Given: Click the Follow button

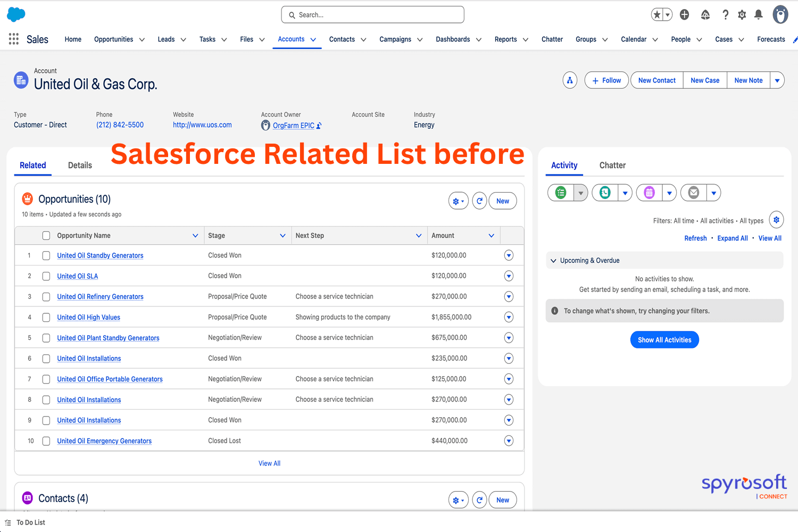Looking at the screenshot, I should 606,80.
